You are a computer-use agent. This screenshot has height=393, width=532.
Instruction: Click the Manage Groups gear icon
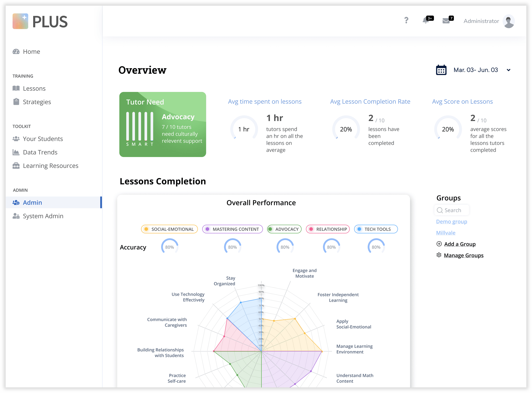pyautogui.click(x=439, y=255)
